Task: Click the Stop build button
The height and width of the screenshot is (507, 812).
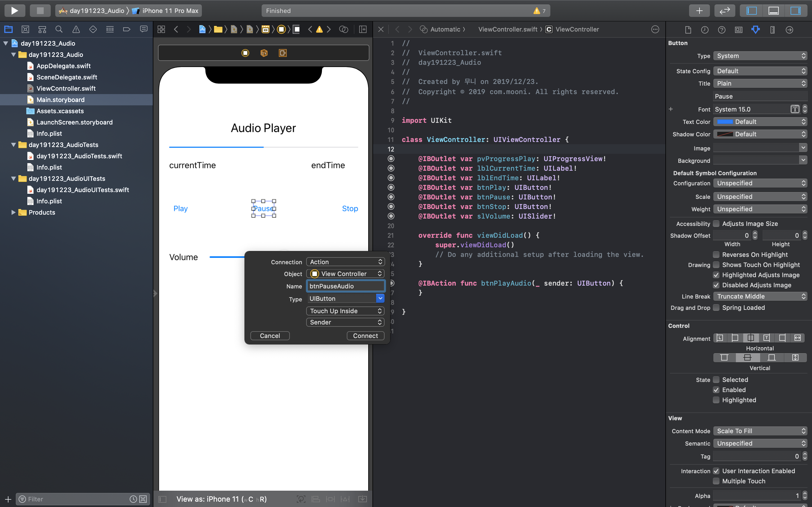Action: 40,11
